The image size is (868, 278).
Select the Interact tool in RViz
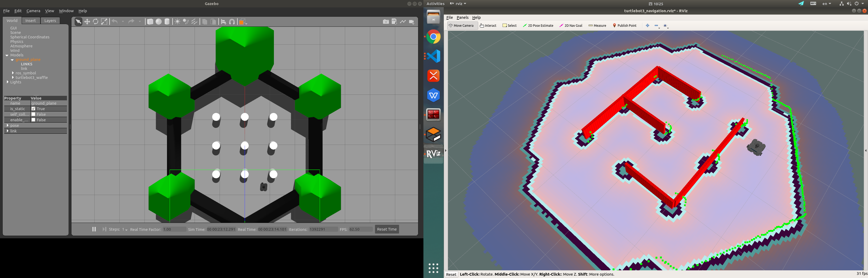[488, 26]
